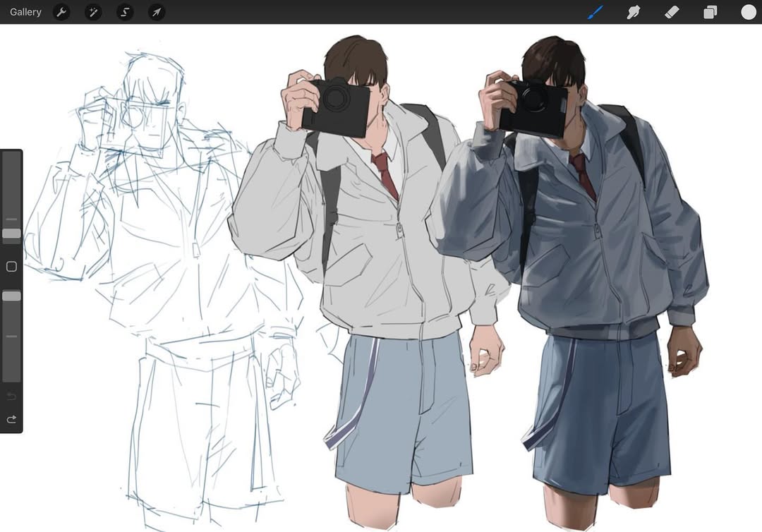Image resolution: width=762 pixels, height=532 pixels.
Task: Tap the square Modify button in sidebar
Action: pyautogui.click(x=11, y=267)
